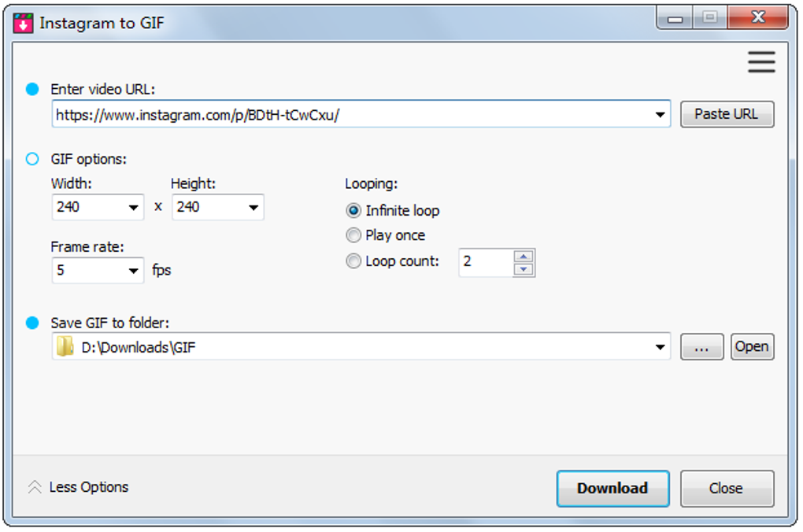This screenshot has height=532, width=803.
Task: Click the 'fps' unit text
Action: coord(161,270)
